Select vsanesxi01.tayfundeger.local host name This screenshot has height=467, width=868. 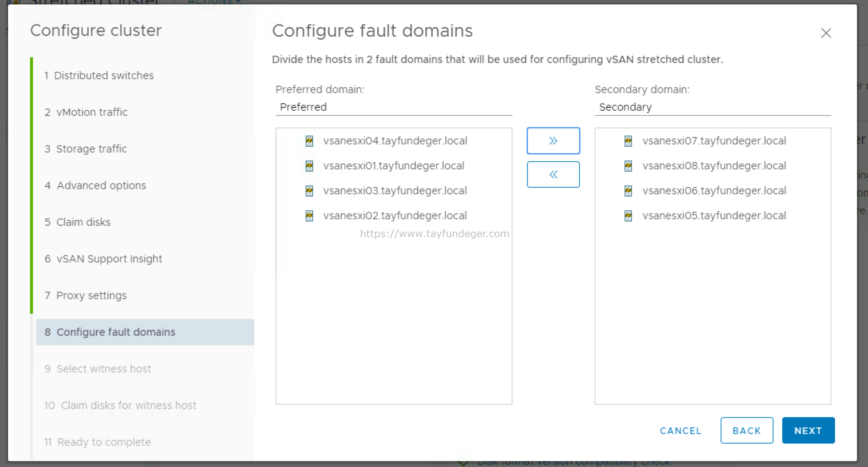point(394,166)
